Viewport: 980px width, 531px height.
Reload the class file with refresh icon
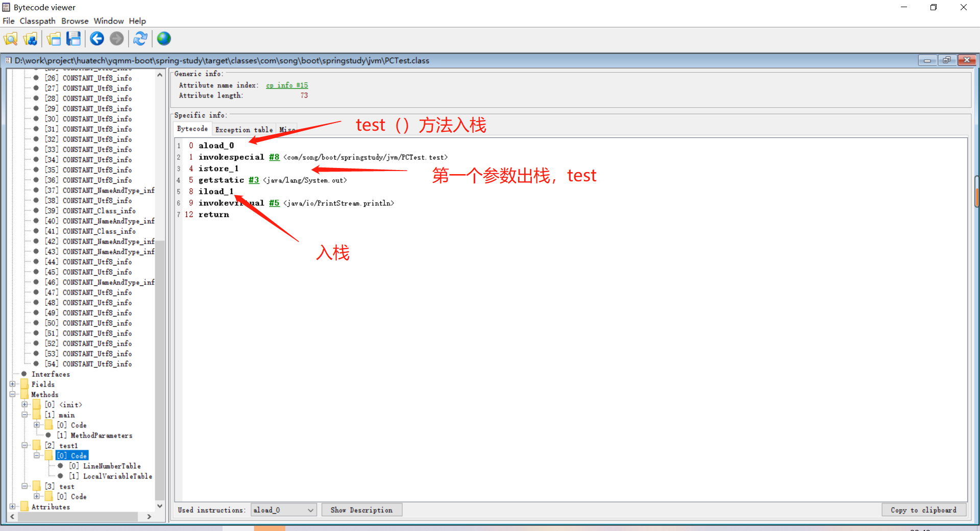140,39
